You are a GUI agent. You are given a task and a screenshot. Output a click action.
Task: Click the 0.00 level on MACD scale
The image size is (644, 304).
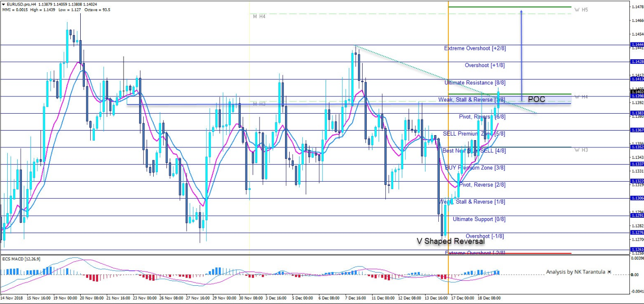[634, 275]
